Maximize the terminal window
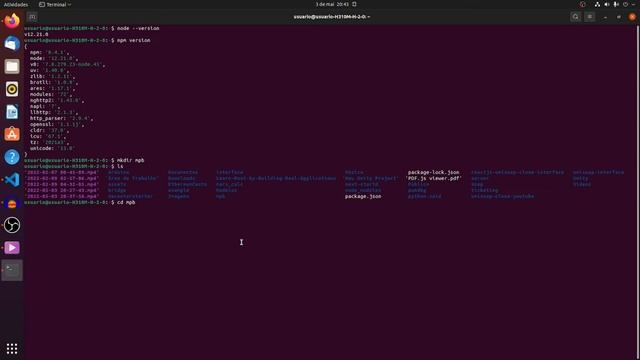The width and height of the screenshot is (640, 360). coord(619,17)
